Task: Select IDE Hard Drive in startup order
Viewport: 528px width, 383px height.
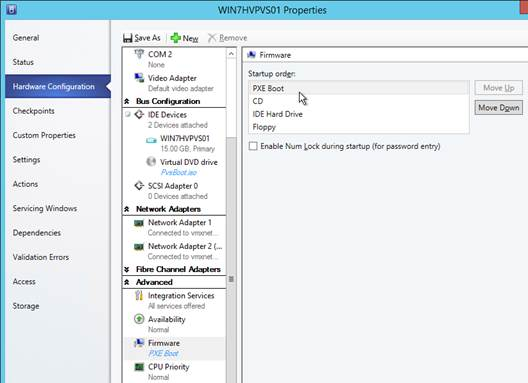Action: coord(359,114)
